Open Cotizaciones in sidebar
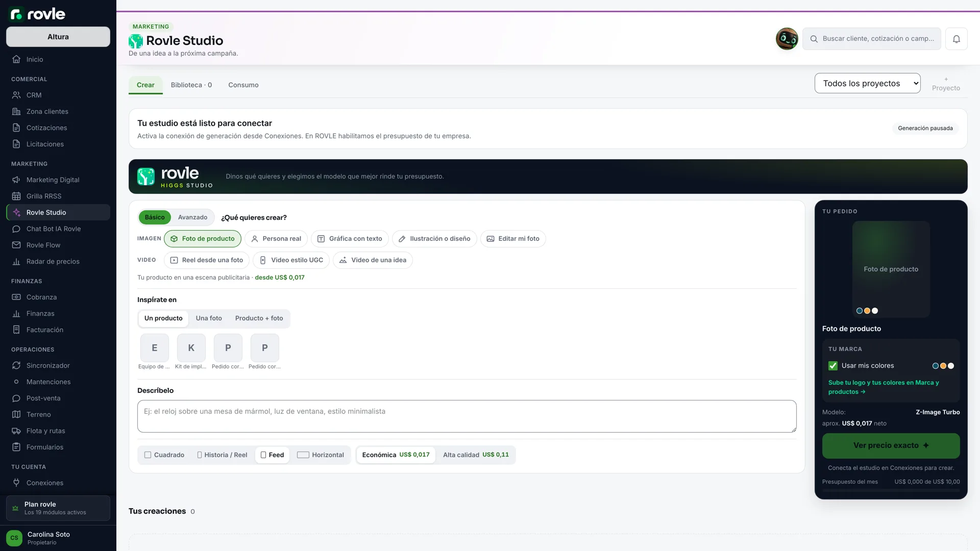This screenshot has height=551, width=980. point(58,128)
